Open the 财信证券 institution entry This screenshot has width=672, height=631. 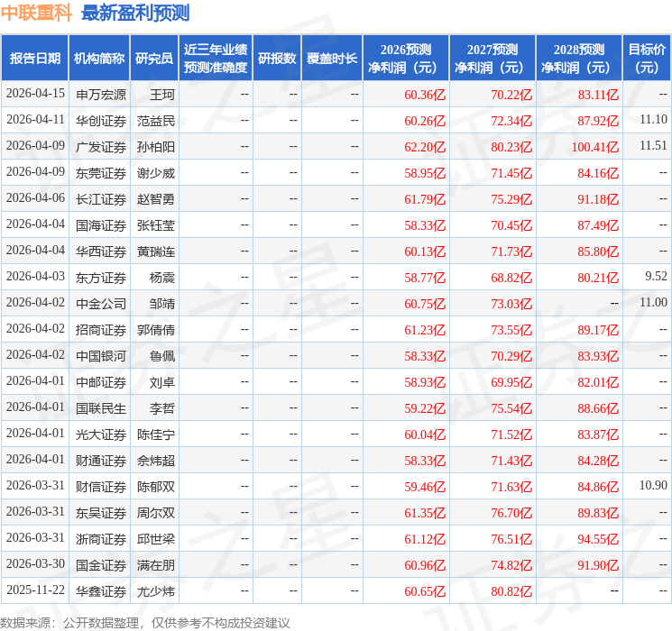(100, 487)
